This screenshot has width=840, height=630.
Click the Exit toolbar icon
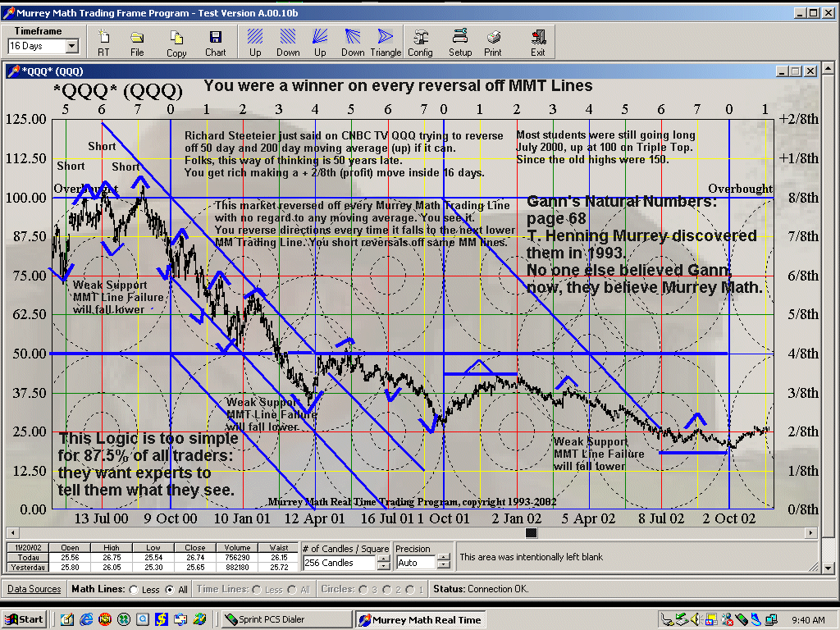(x=538, y=42)
